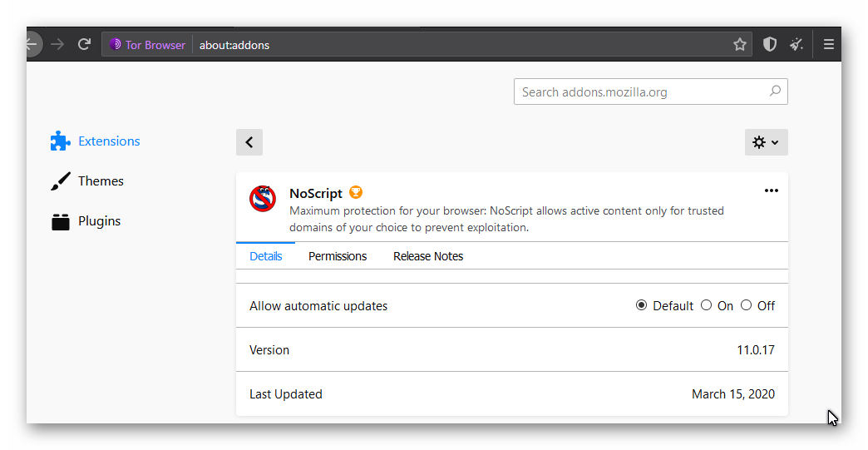Click the reload page icon

pos(84,45)
